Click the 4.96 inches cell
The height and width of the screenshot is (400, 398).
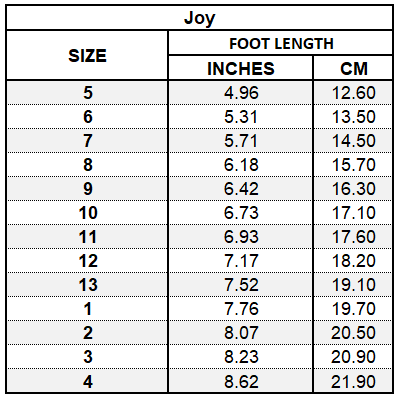[x=241, y=92]
